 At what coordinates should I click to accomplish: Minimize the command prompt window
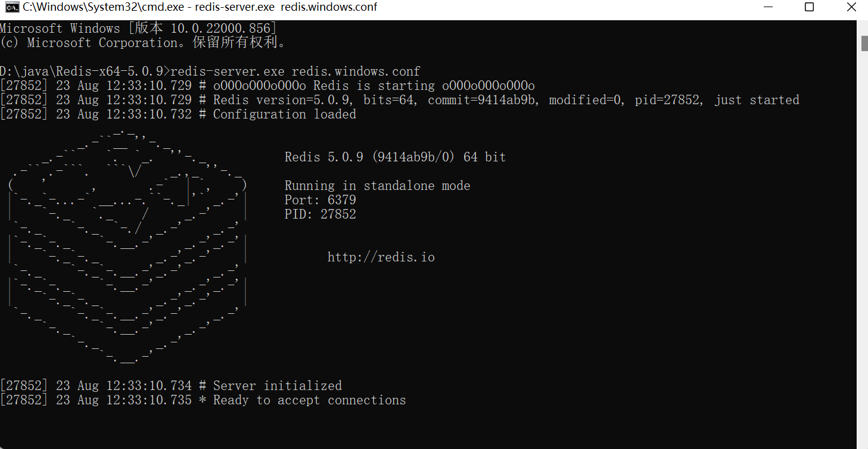tap(767, 7)
